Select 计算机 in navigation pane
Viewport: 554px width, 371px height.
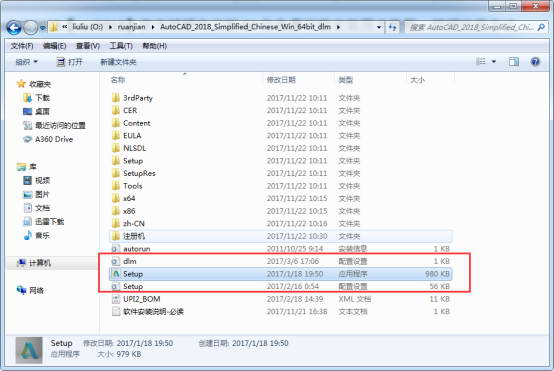point(34,263)
